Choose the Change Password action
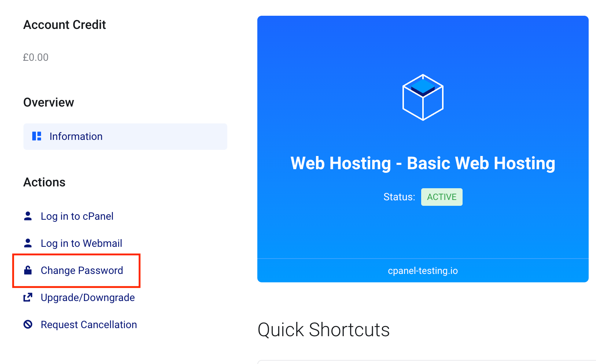Viewport: 596px width, 364px height. tap(82, 271)
